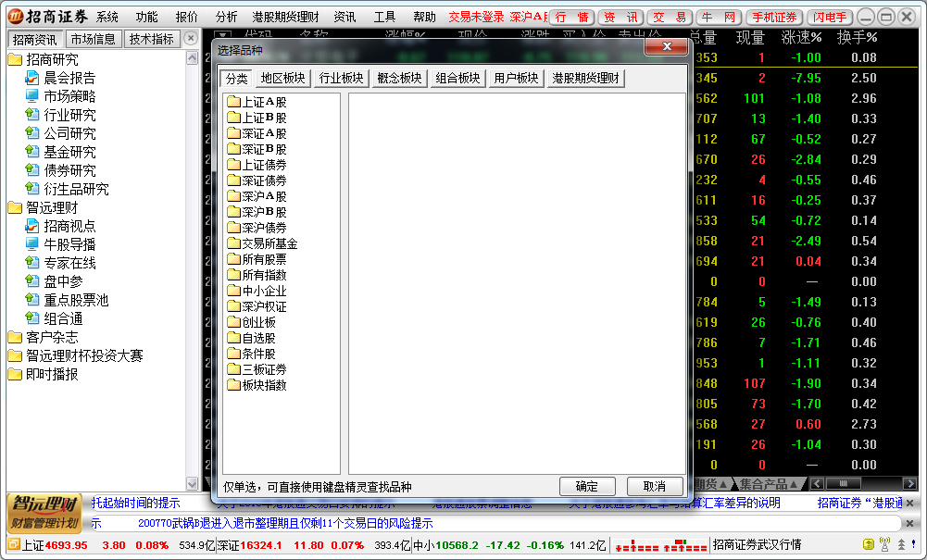Select the 集合产品 bottom tab
The image size is (927, 560).
tap(770, 484)
